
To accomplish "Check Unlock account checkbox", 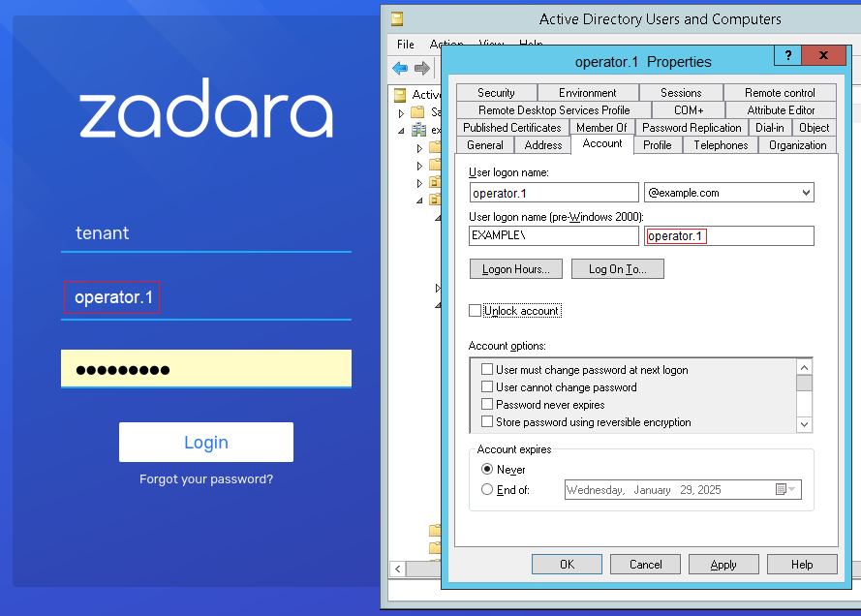I will pos(475,311).
